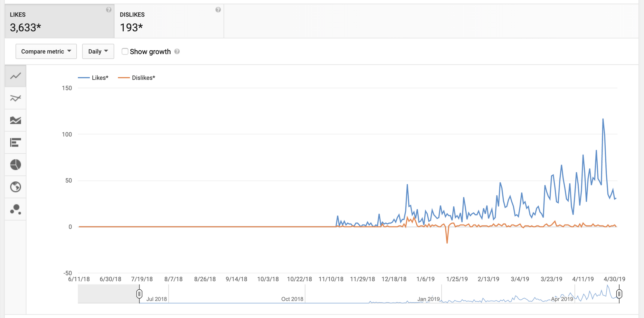Viewport: 644px width, 318px height.
Task: Enable the Show growth checkbox
Action: [x=125, y=52]
